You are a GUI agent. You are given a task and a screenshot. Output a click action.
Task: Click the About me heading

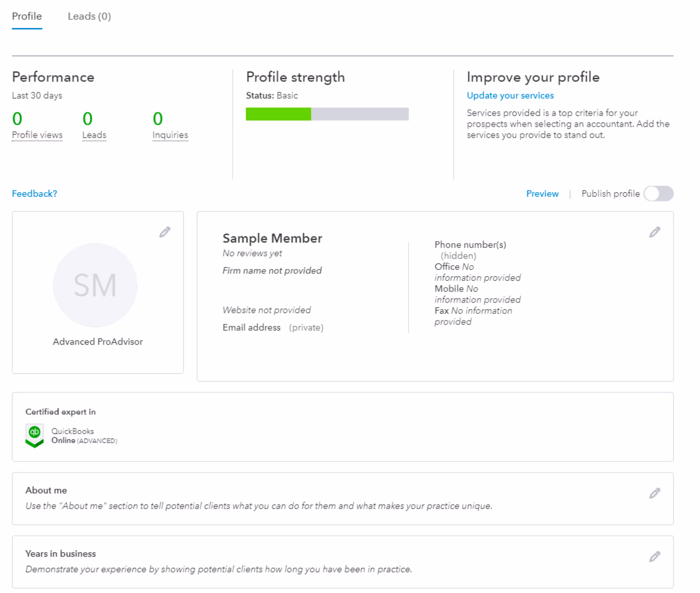click(46, 490)
